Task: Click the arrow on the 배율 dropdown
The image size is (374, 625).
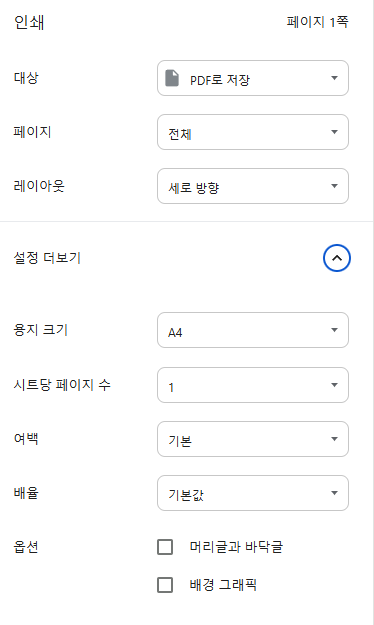Action: pos(335,493)
